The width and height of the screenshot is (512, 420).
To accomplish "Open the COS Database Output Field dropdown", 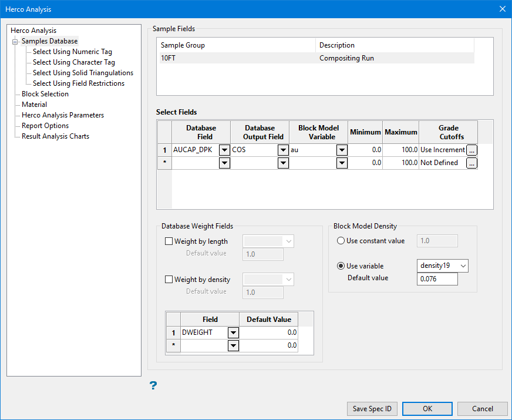I will pos(282,150).
